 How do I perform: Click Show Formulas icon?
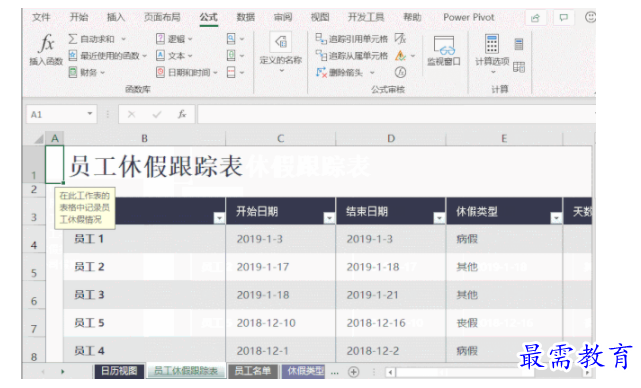pos(400,39)
